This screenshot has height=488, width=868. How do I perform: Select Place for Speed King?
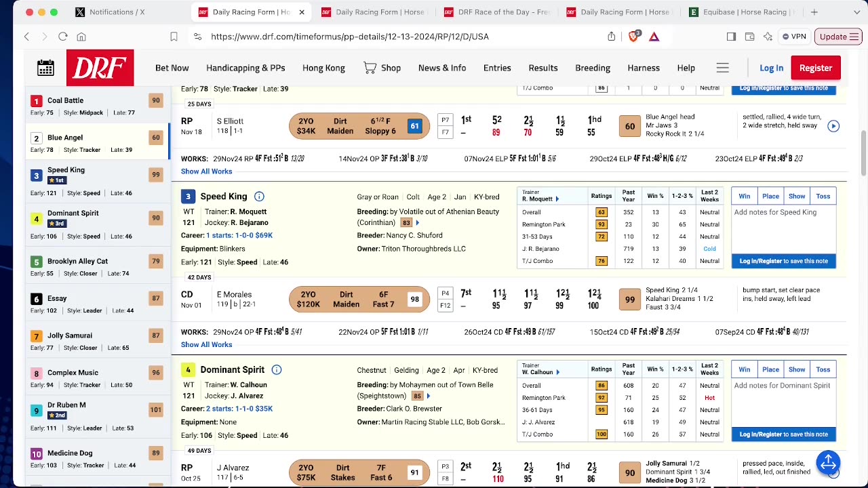(770, 196)
